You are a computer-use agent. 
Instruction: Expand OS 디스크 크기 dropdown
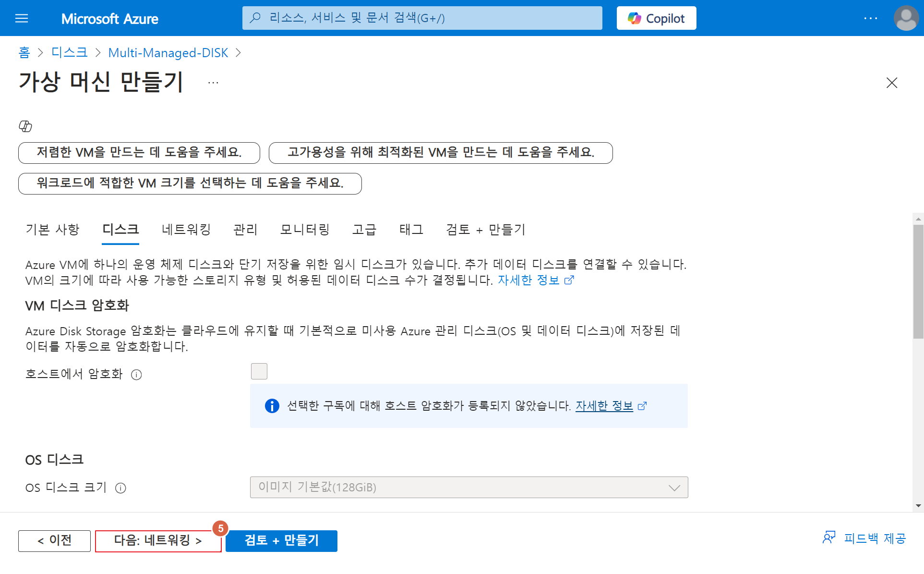468,487
